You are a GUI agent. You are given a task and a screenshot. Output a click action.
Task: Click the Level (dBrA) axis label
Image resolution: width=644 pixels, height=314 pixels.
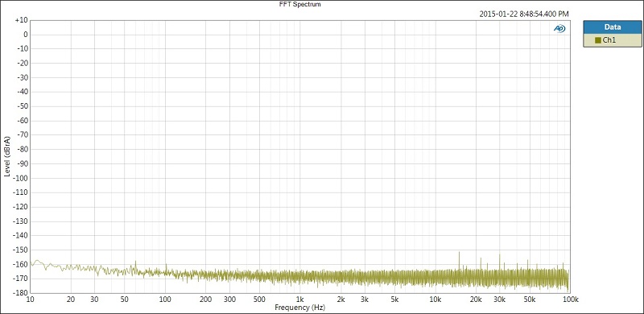coord(7,157)
